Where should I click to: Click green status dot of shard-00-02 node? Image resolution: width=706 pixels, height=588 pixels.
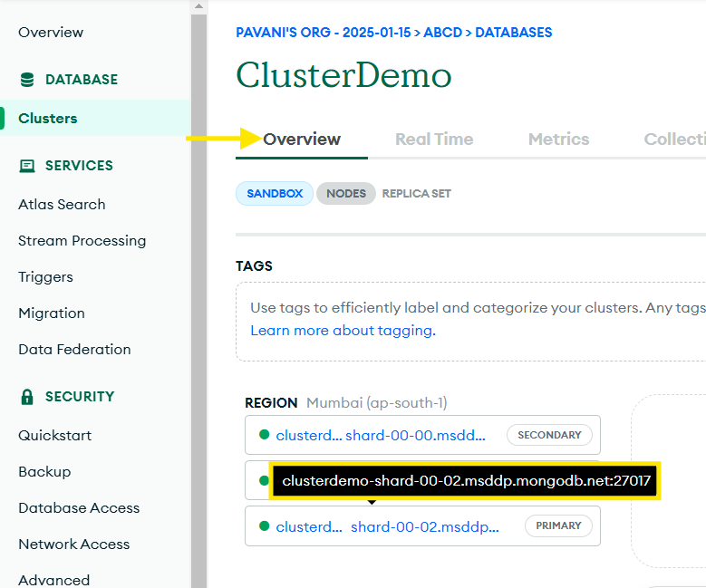264,526
